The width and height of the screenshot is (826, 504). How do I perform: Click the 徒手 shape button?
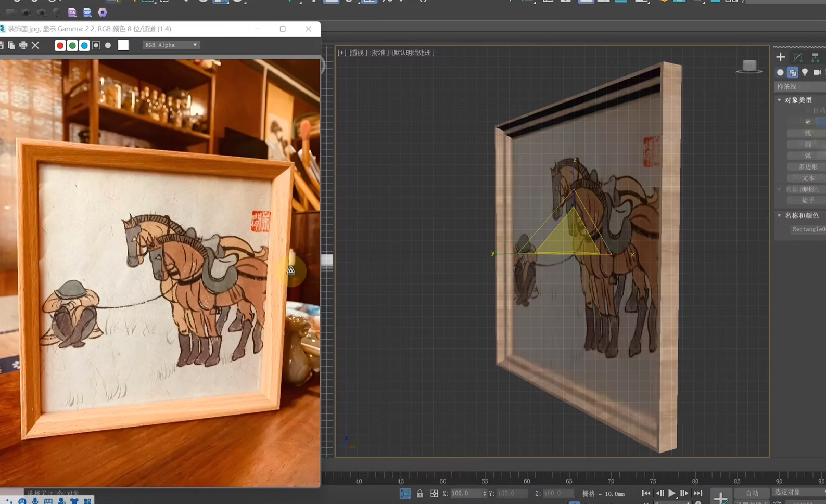point(808,200)
